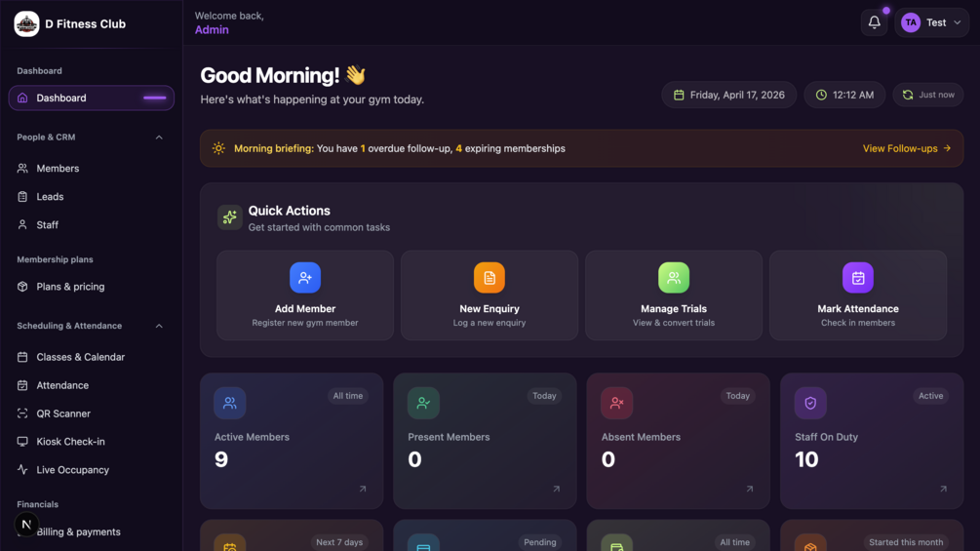Viewport: 980px width, 551px height.
Task: Open the Present Members card
Action: point(485,441)
